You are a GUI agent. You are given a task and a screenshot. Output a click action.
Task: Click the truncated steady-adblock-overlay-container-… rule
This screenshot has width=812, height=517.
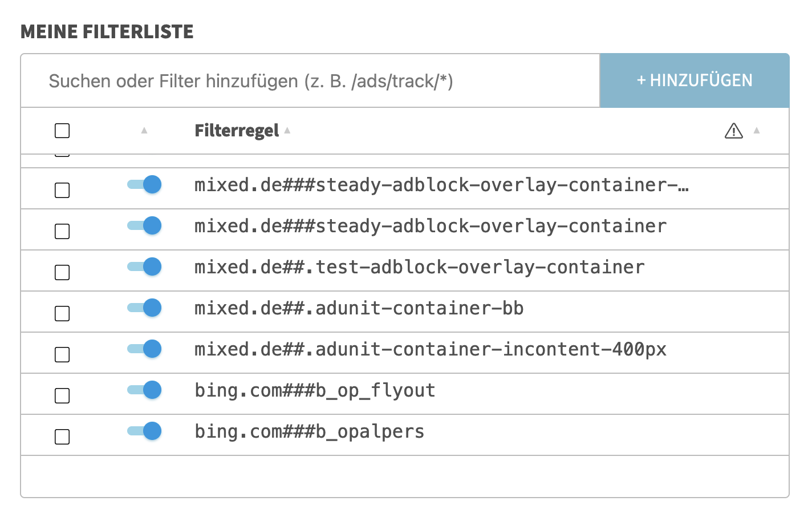click(x=441, y=185)
